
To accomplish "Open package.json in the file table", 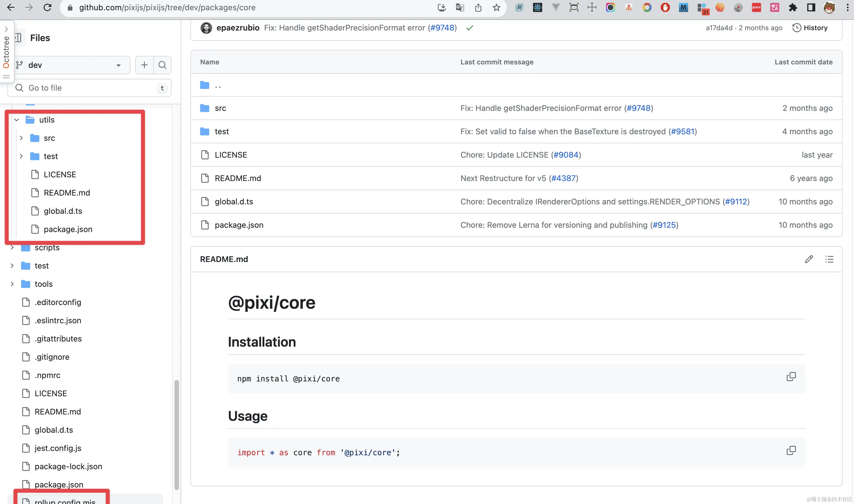I will (x=239, y=225).
